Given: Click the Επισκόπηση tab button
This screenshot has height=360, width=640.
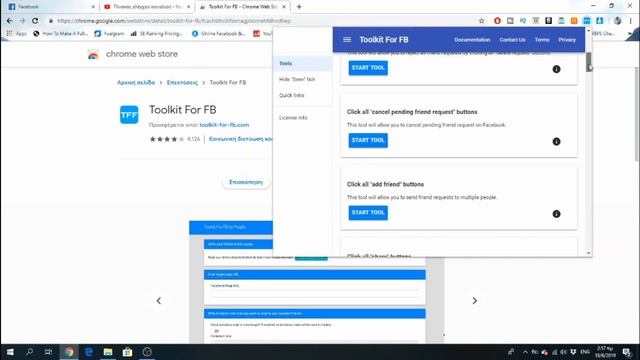Looking at the screenshot, I should 246,182.
